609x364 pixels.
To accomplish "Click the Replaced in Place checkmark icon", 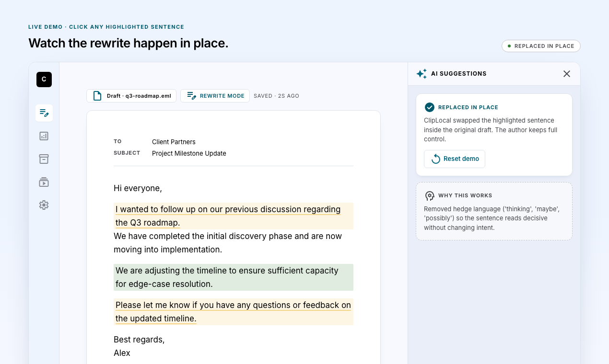I will click(430, 107).
